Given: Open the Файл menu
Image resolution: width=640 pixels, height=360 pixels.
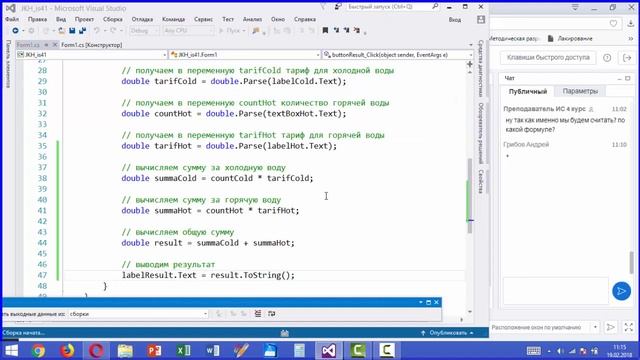Looking at the screenshot, I should 12,19.
